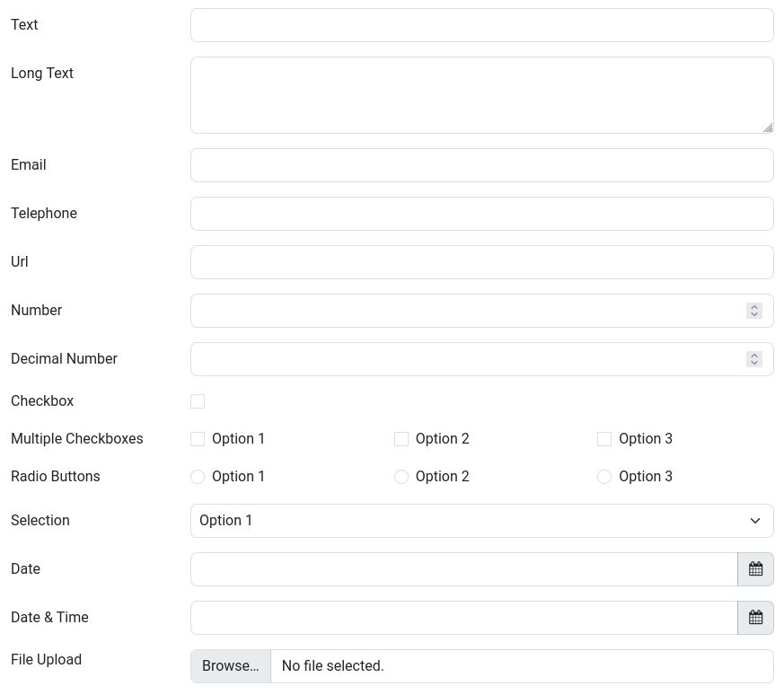The width and height of the screenshot is (784, 695).
Task: Click the 'No file selected' upload area
Action: point(521,665)
